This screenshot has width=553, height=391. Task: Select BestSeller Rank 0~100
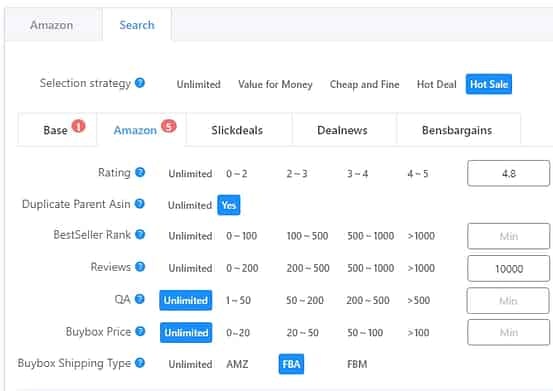(x=242, y=236)
